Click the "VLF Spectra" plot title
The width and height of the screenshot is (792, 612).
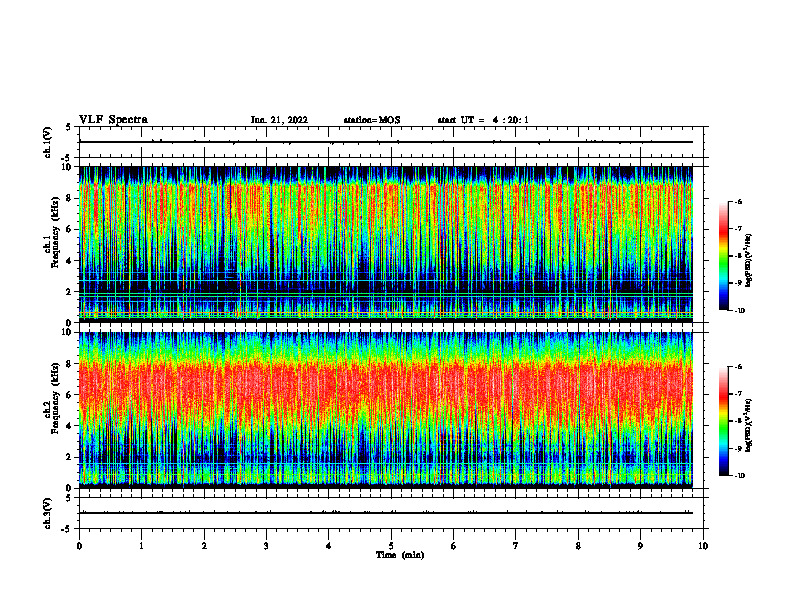[113, 120]
